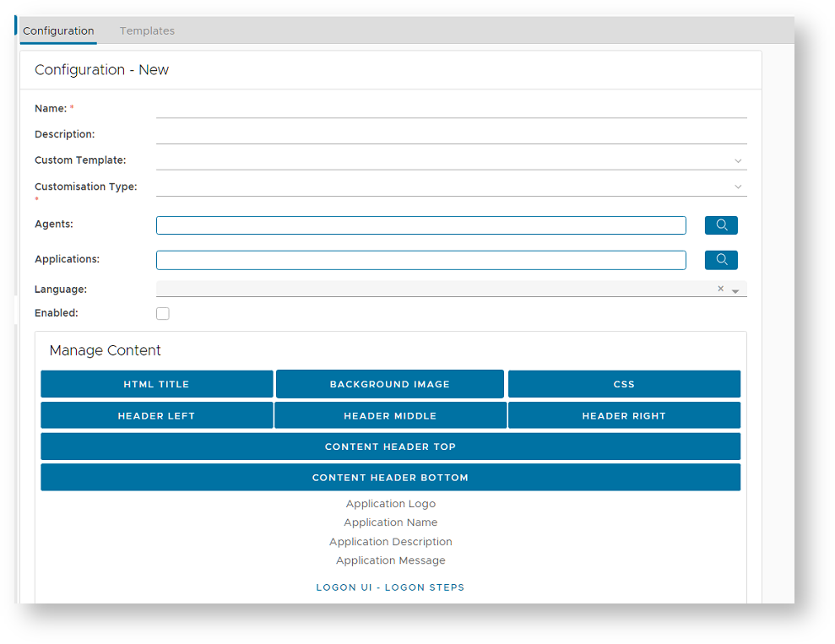Click into the Description text field
The width and height of the screenshot is (835, 644).
point(451,134)
